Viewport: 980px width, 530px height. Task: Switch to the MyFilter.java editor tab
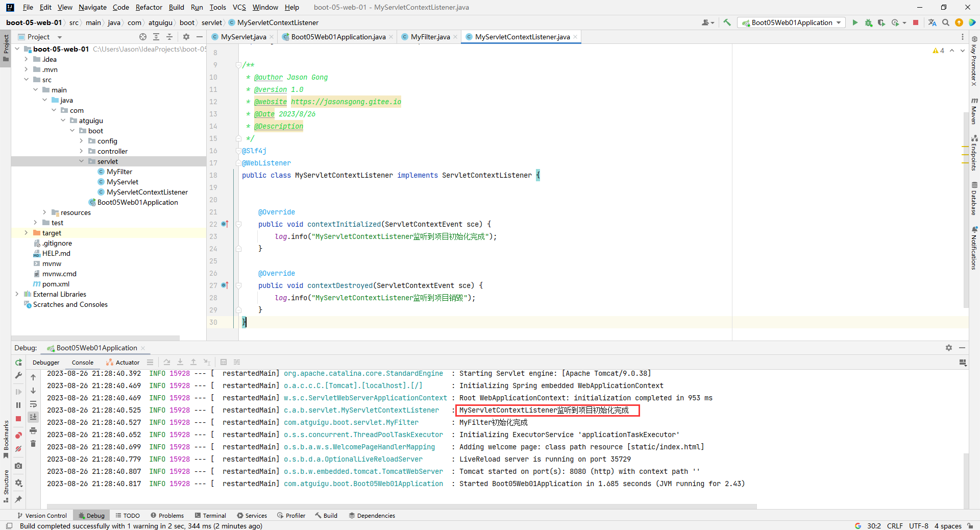pos(430,37)
